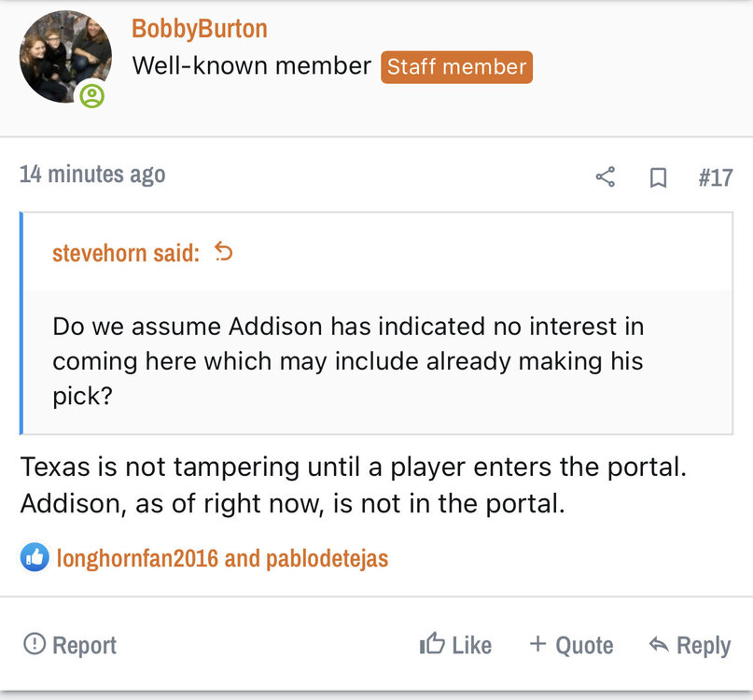View longhornfan2016's profile from the likes list

(x=137, y=558)
